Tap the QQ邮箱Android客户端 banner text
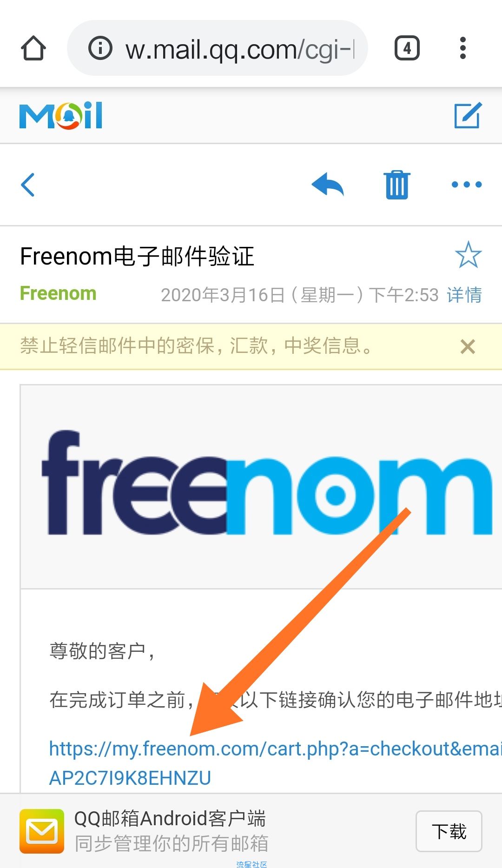Viewport: 502px width, 868px height. 170,819
